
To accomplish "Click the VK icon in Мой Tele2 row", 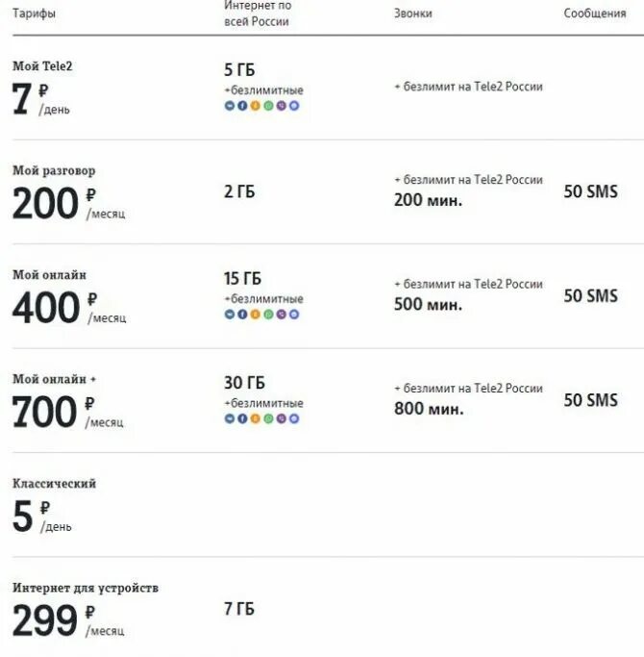I will point(230,106).
